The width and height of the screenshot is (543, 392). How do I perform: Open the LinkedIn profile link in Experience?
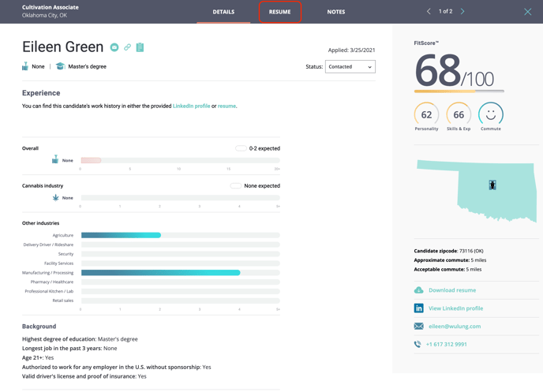(191, 106)
